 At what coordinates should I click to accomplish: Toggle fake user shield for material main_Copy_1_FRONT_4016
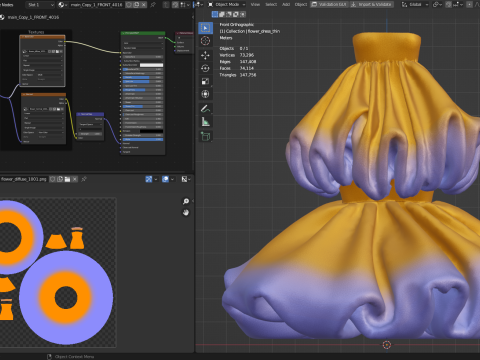tap(129, 5)
